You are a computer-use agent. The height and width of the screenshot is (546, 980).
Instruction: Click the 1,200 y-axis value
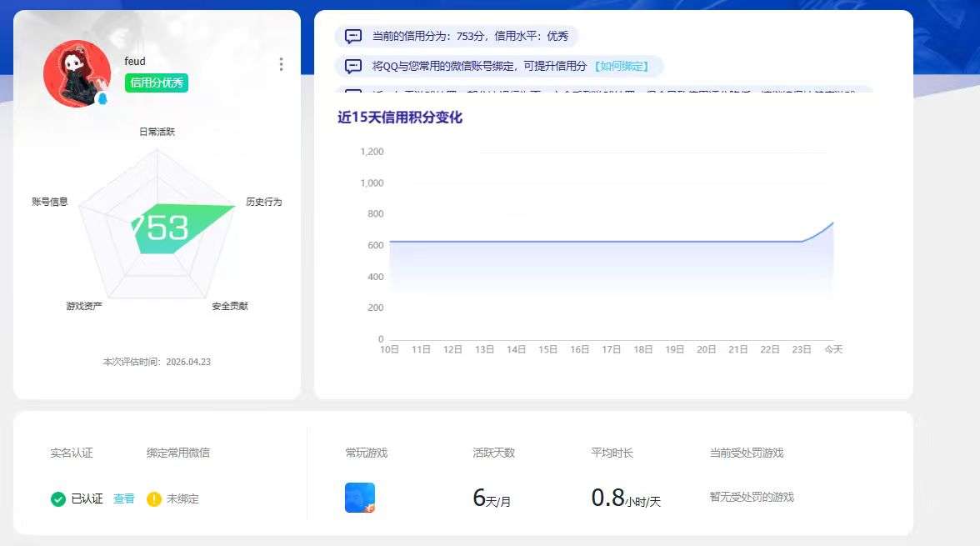372,152
